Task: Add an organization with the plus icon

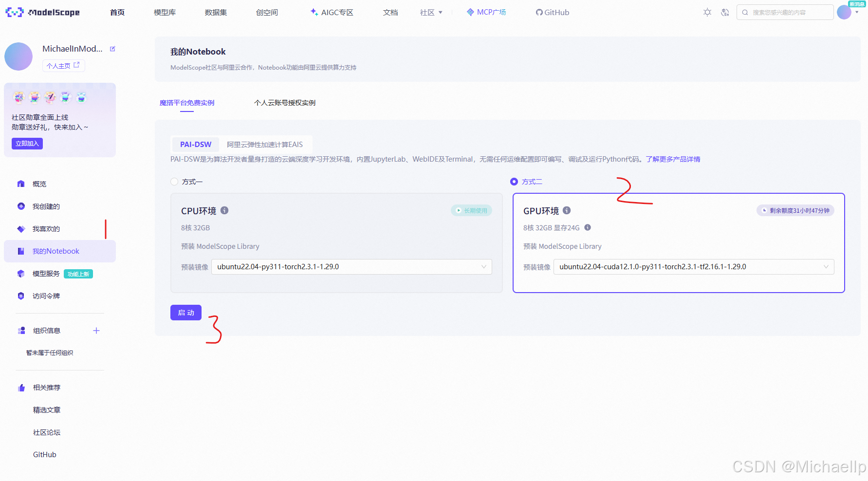Action: (x=96, y=331)
